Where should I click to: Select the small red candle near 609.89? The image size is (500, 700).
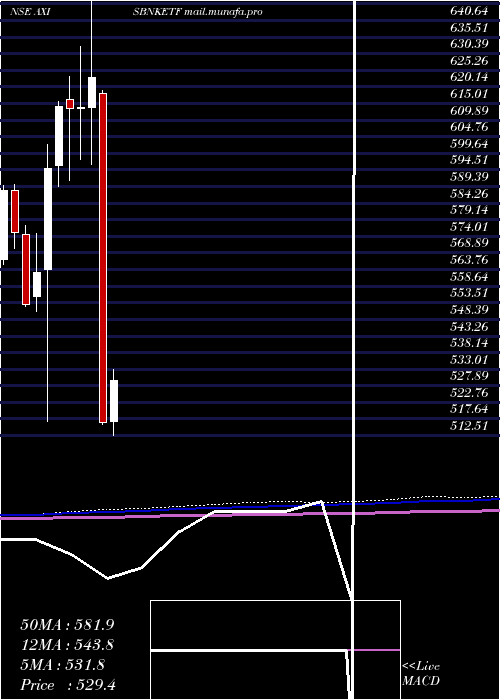[70, 104]
